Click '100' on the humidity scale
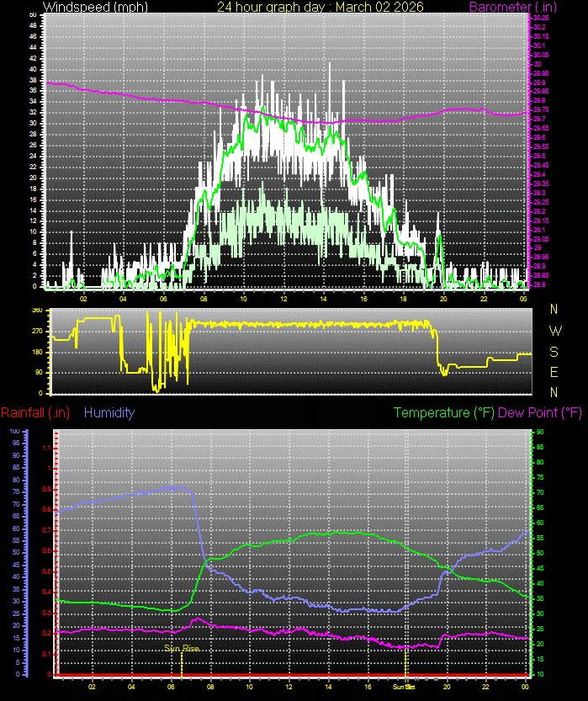The image size is (588, 701). coord(15,432)
